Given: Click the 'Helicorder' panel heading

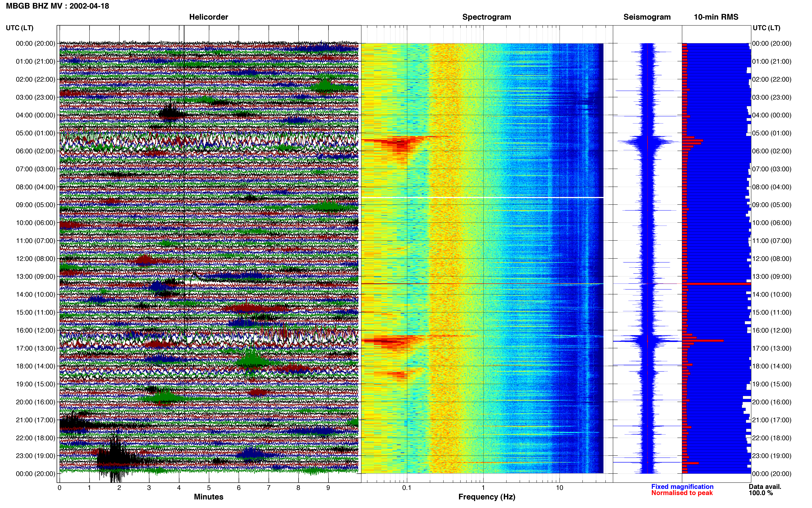Looking at the screenshot, I should [209, 17].
